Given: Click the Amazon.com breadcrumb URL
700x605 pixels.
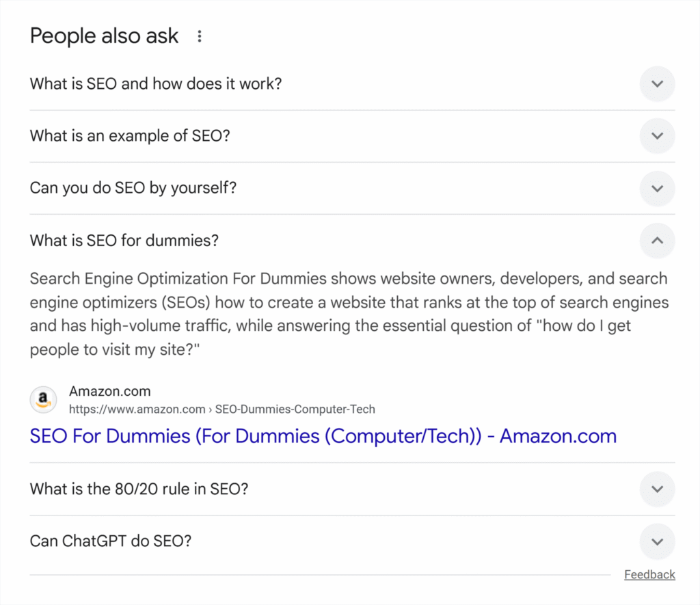Looking at the screenshot, I should click(221, 409).
